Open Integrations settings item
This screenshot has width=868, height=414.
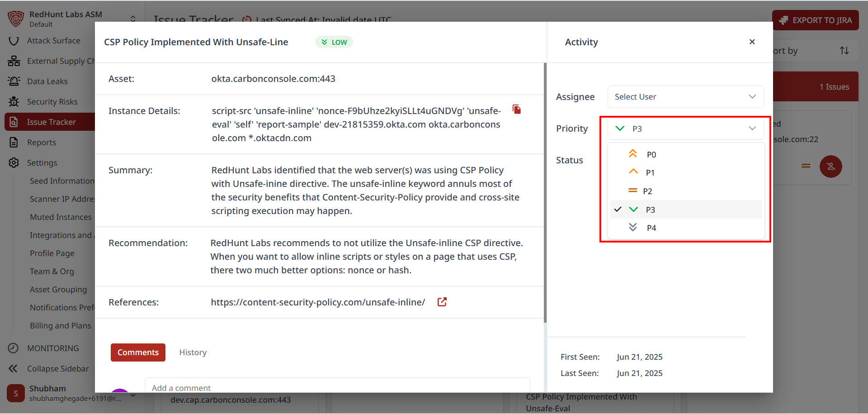pos(62,235)
